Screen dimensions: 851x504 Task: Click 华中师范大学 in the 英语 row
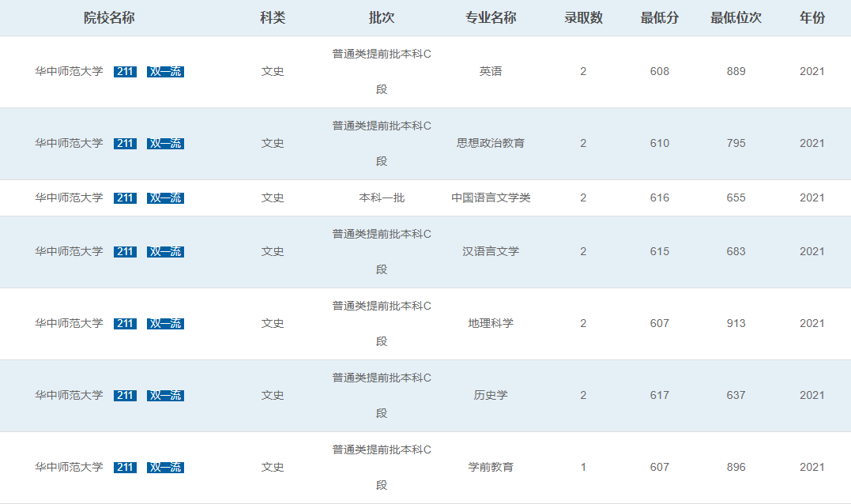pyautogui.click(x=69, y=72)
